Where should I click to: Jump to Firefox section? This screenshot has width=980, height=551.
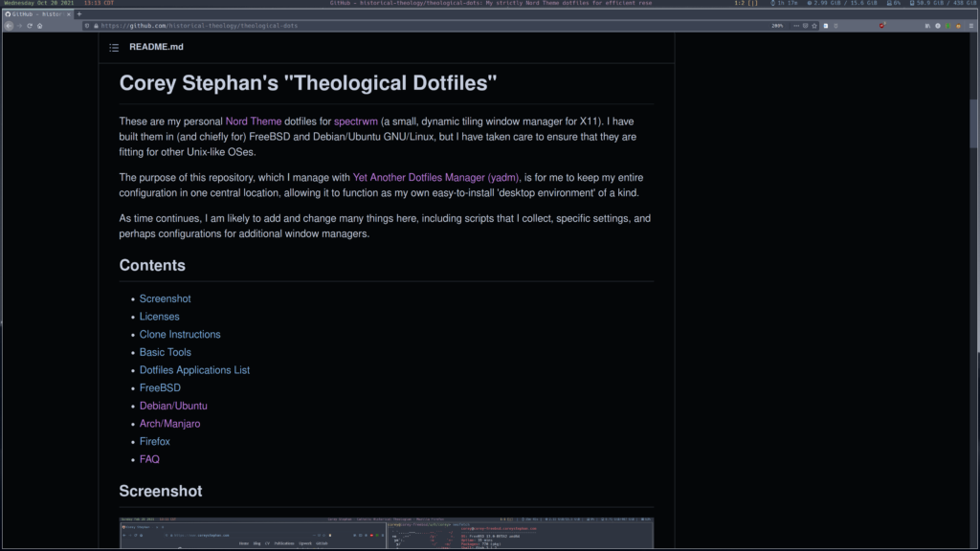click(x=154, y=441)
